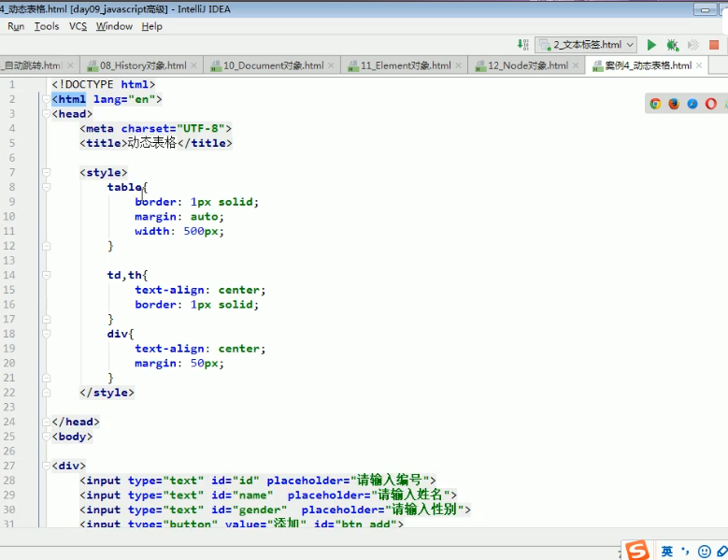Open the VCS menu
728x560 pixels.
point(78,26)
